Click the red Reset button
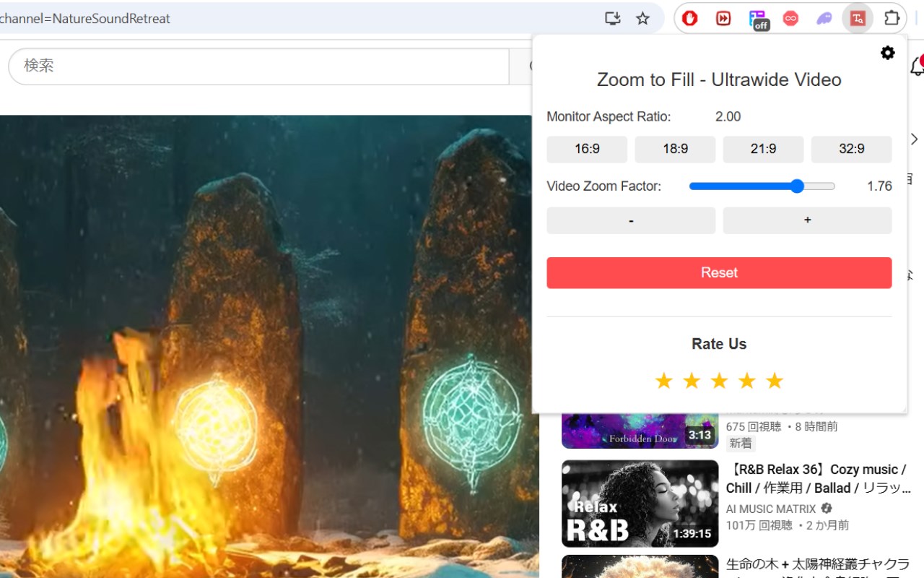Viewport: 924px width, 578px height. click(x=719, y=272)
